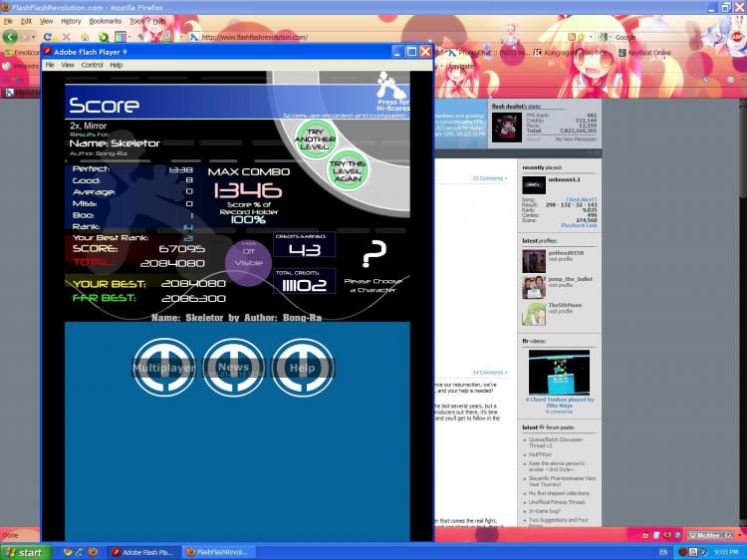The width and height of the screenshot is (747, 560).
Task: Click clock showing 9:03 PM
Action: tap(725, 552)
